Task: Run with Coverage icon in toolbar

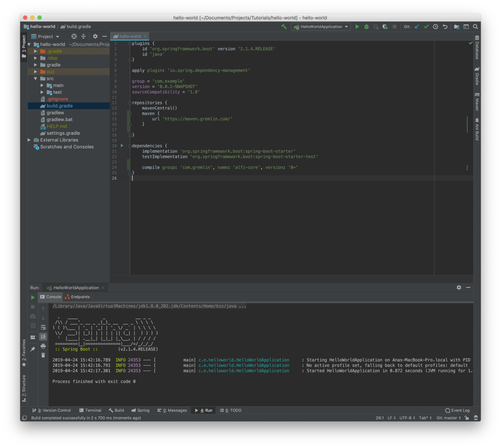Action: pos(385,27)
